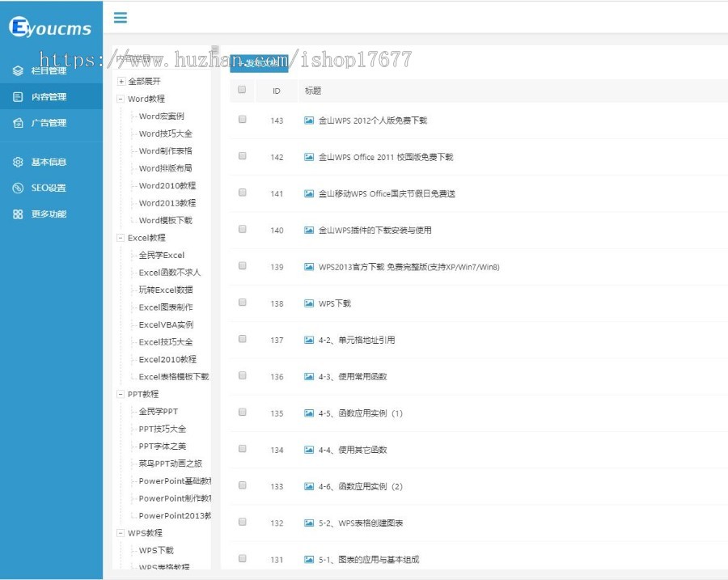The image size is (728, 580).
Task: Click the 标题 column header
Action: [313, 91]
